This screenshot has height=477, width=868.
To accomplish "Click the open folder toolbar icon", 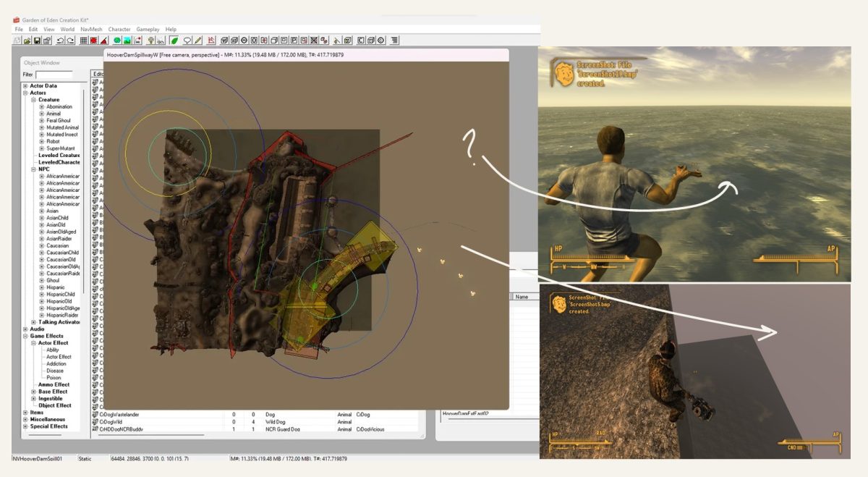I will (27, 40).
